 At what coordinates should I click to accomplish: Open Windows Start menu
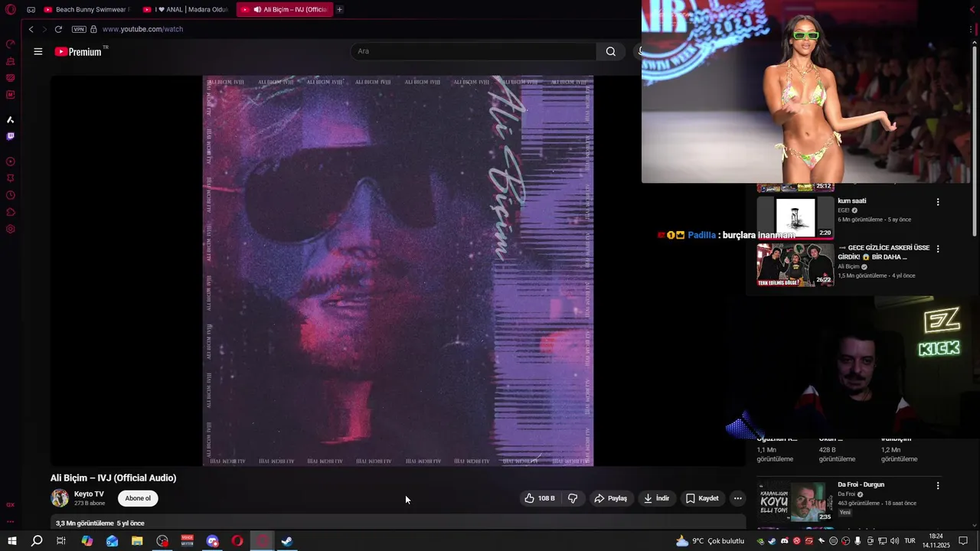11,541
